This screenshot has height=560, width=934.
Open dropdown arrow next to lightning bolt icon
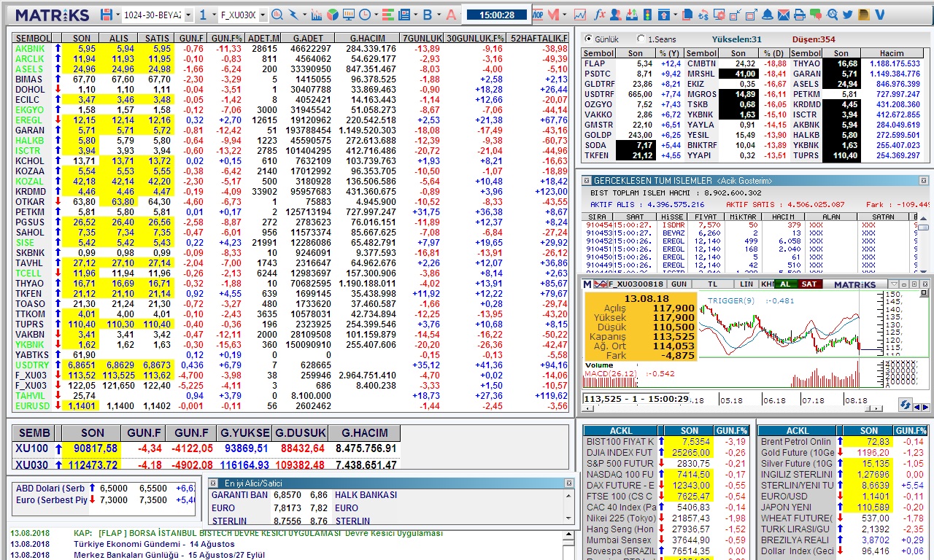[304, 15]
